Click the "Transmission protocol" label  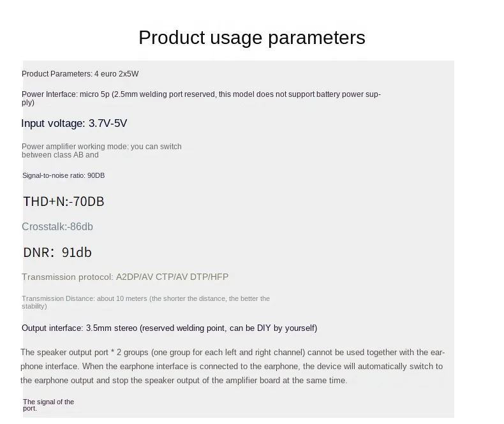tap(67, 277)
